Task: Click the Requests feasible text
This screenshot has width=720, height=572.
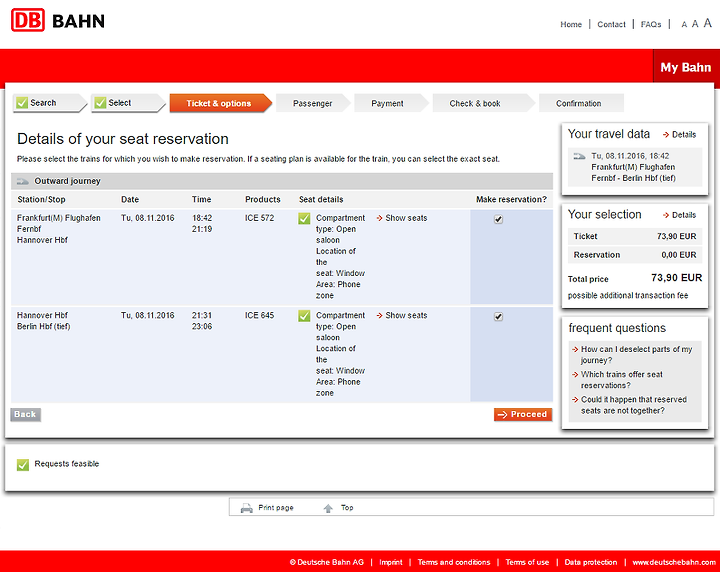Action: point(67,464)
